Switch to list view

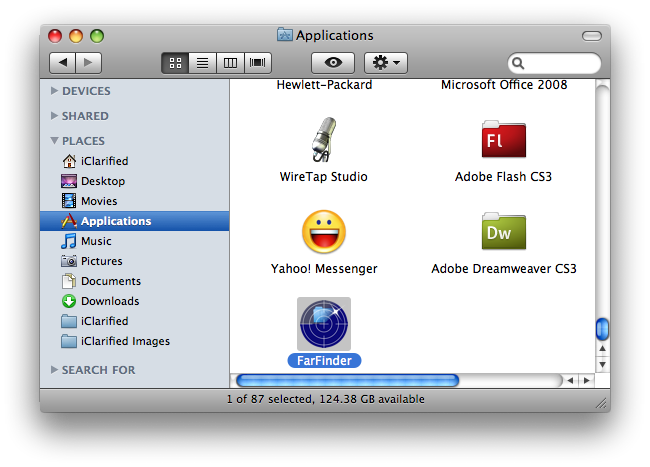pos(202,63)
